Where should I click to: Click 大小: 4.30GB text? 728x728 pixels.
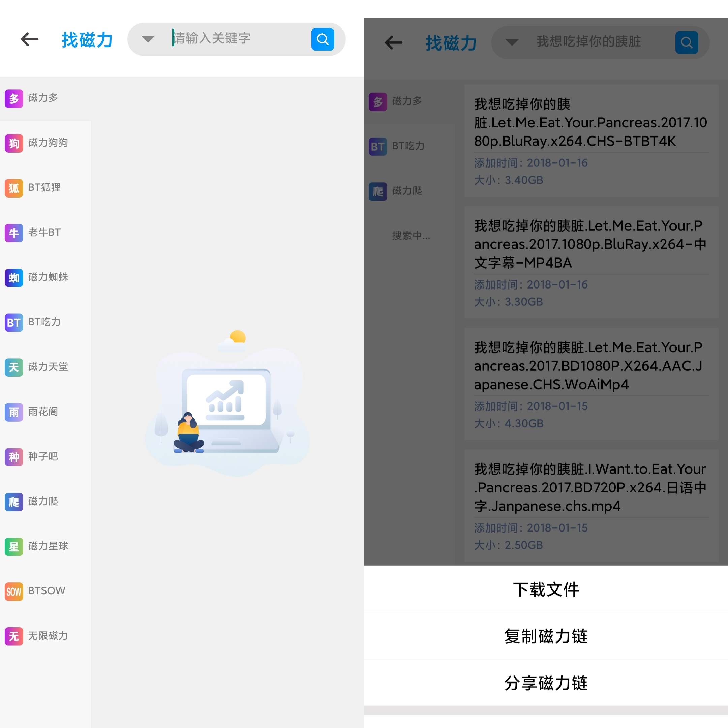[508, 424]
